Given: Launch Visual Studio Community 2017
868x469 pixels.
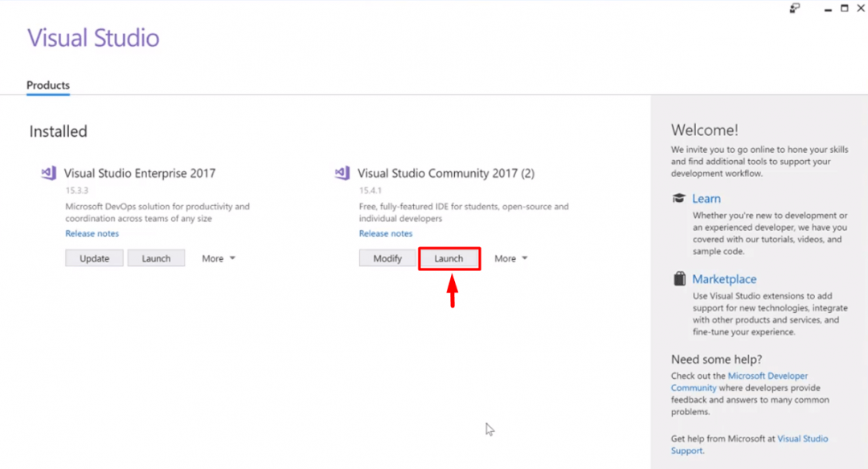Looking at the screenshot, I should pos(448,258).
